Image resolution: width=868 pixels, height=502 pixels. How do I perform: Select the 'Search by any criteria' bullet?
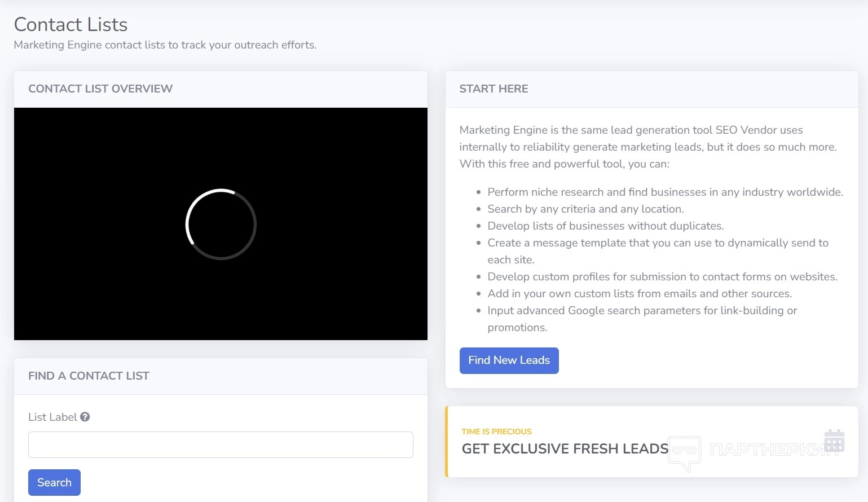coord(585,209)
